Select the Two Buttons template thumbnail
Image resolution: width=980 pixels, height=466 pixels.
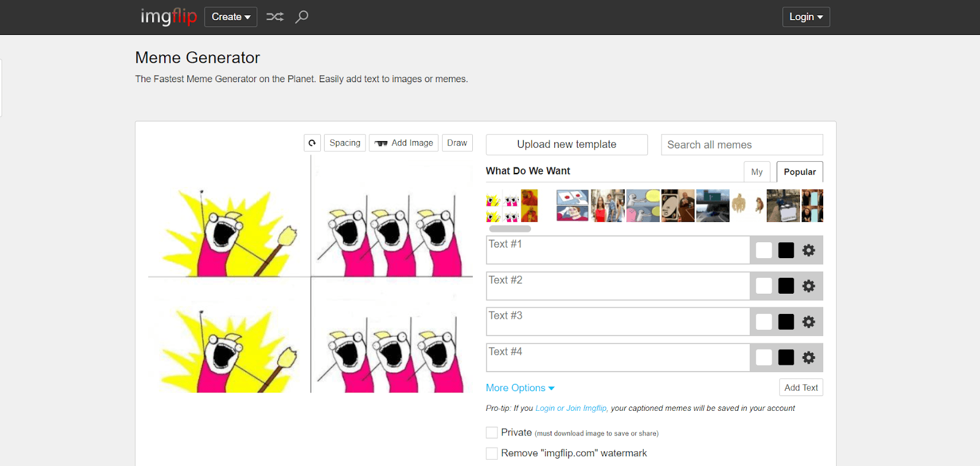point(573,206)
